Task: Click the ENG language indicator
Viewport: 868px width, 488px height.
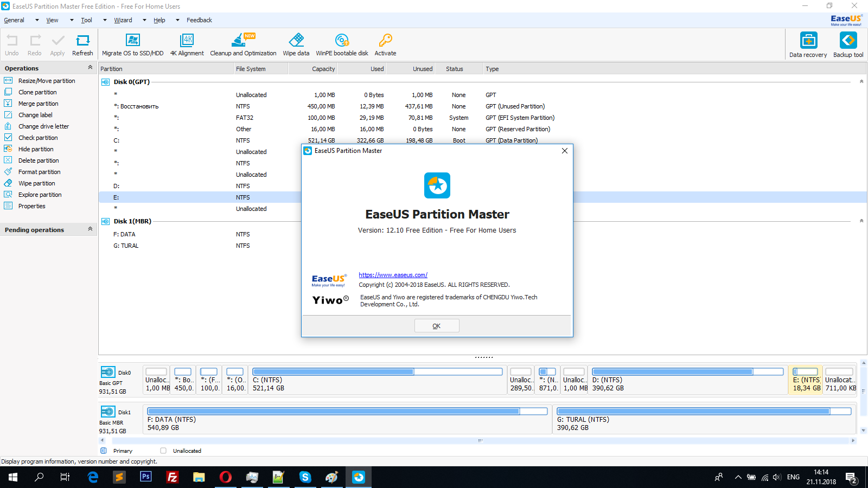Action: (793, 477)
